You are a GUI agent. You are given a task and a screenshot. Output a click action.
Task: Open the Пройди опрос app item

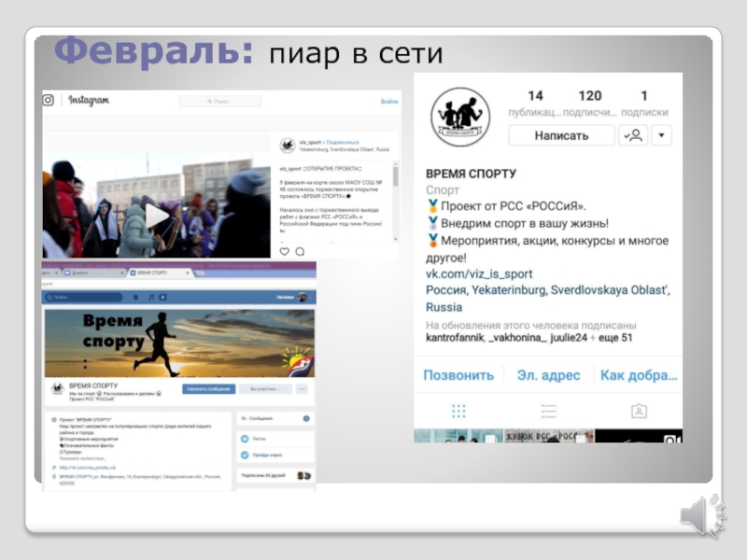click(275, 455)
